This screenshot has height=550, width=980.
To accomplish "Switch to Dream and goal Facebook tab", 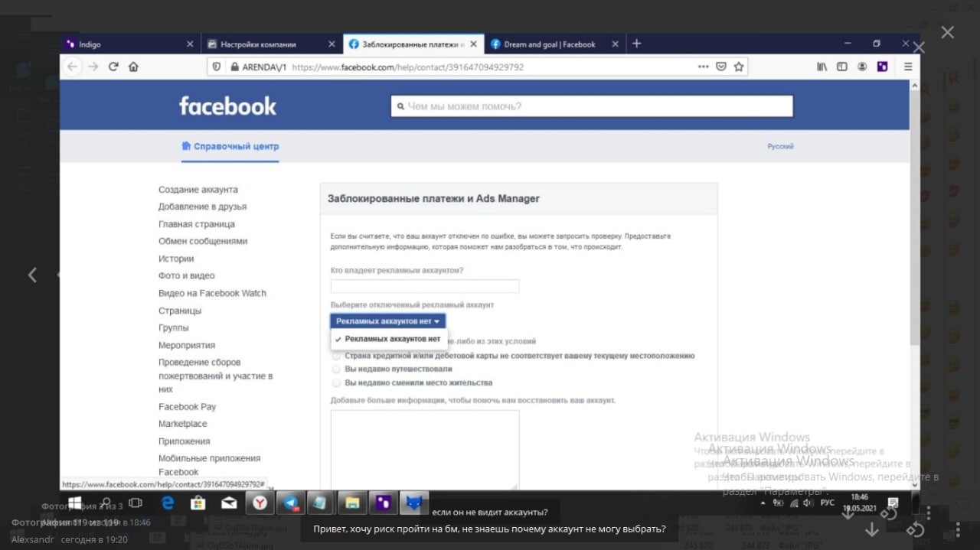I will 555,44.
